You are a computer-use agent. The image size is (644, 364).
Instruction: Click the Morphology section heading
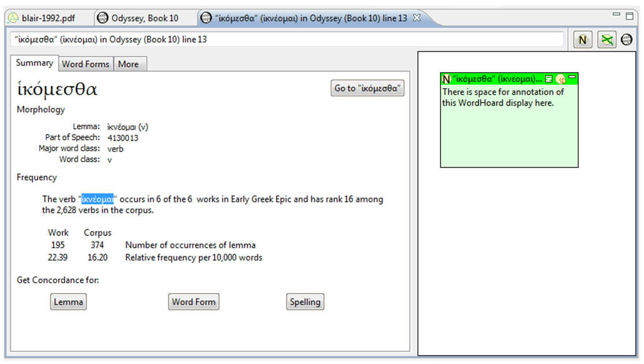(41, 110)
